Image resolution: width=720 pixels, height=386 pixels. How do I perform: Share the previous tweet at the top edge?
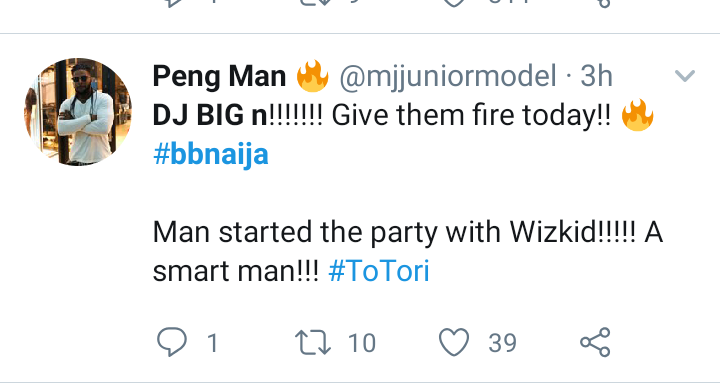pyautogui.click(x=603, y=4)
